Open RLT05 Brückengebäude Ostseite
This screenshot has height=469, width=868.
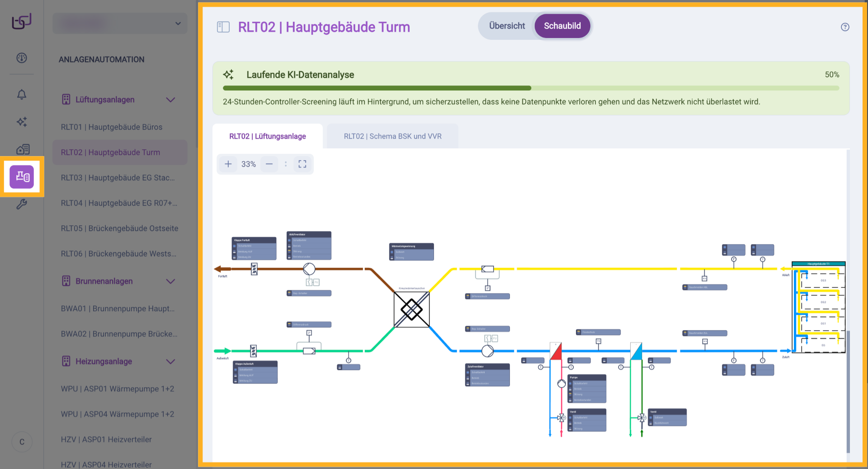(x=119, y=228)
